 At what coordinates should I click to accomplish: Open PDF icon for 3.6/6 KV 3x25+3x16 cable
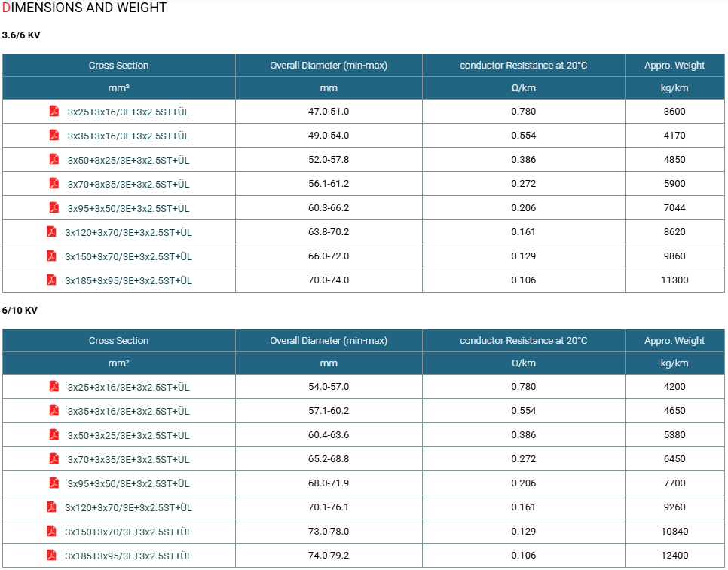click(54, 111)
